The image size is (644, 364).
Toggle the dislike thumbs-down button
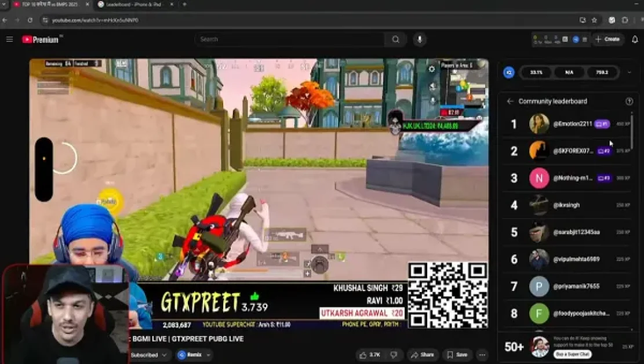393,355
